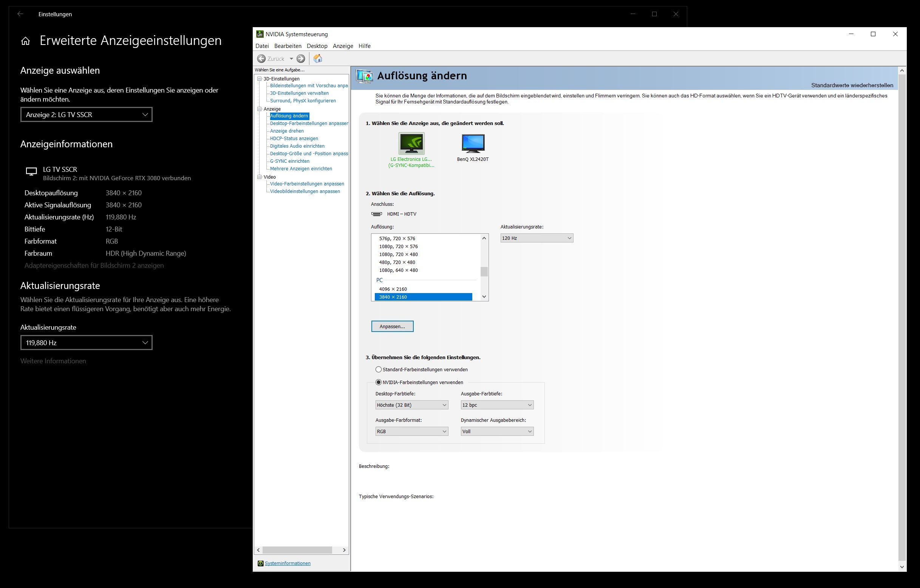The width and height of the screenshot is (920, 588).
Task: Open the Hilfe menu
Action: tap(365, 46)
